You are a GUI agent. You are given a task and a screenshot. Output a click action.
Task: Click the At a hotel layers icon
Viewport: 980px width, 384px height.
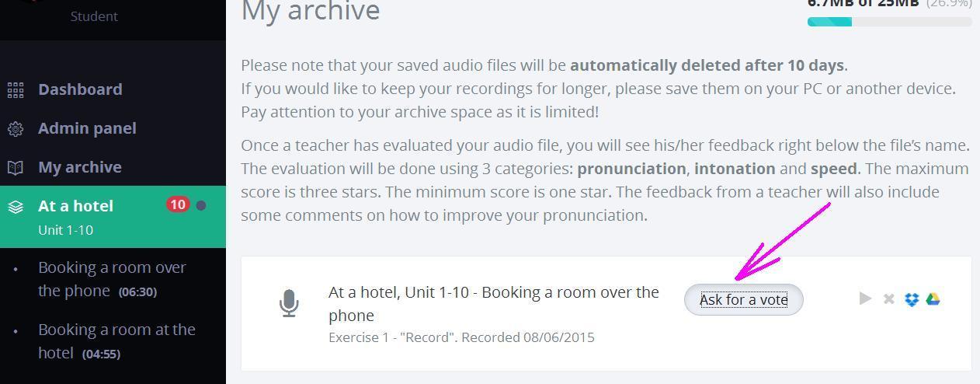coord(16,207)
